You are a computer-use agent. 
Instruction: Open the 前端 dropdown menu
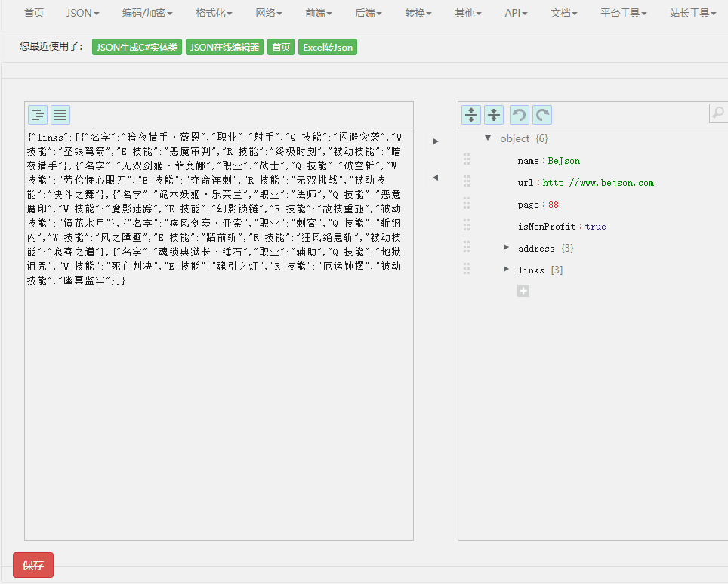pyautogui.click(x=319, y=13)
